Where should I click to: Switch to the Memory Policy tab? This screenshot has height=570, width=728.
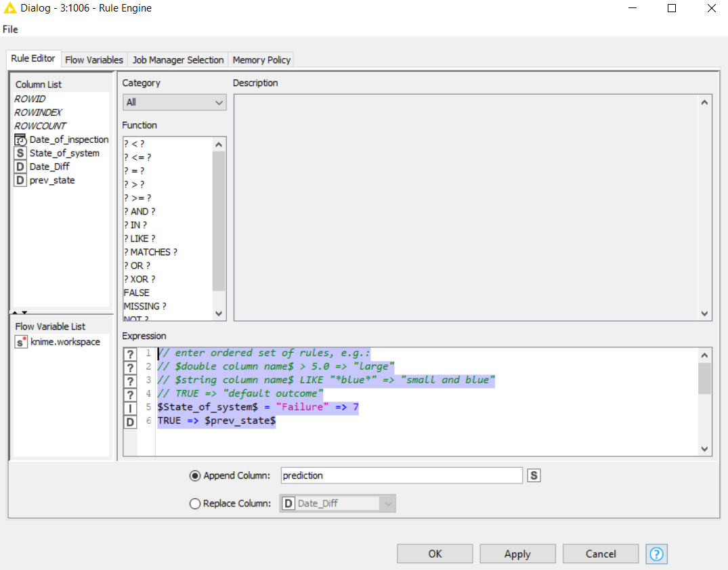[261, 60]
